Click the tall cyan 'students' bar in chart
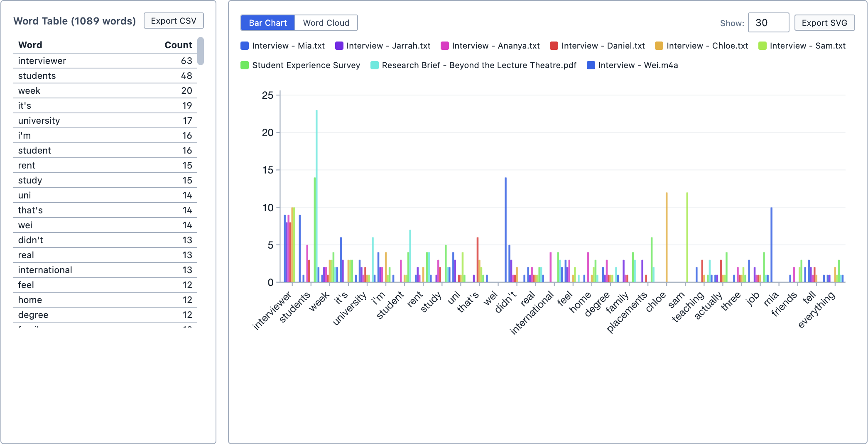 click(x=316, y=196)
